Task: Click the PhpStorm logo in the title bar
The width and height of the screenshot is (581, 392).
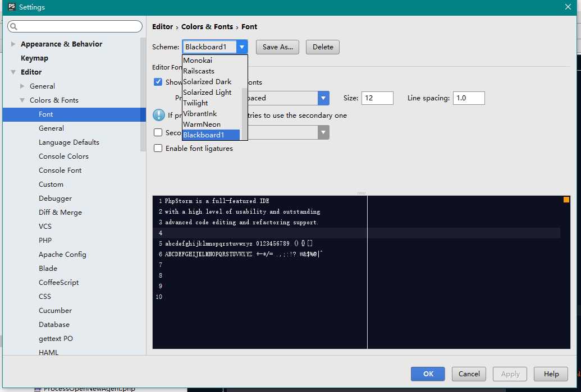Action: click(x=12, y=7)
